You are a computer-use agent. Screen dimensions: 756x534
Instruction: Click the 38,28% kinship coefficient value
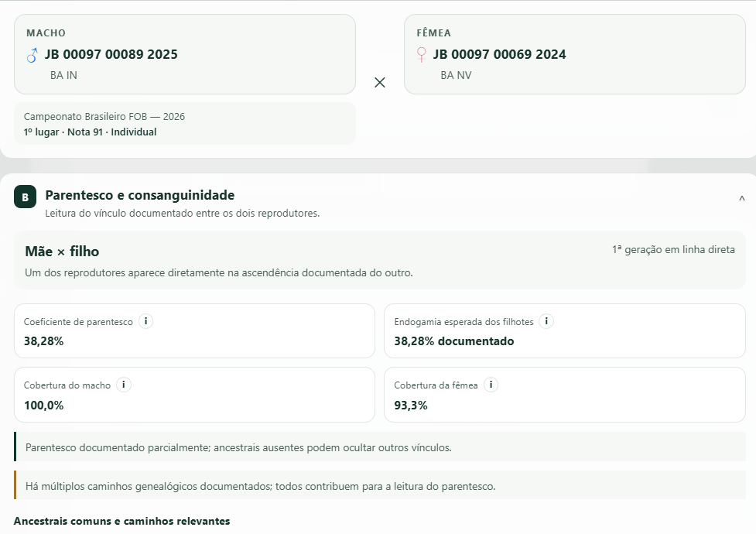click(x=44, y=341)
